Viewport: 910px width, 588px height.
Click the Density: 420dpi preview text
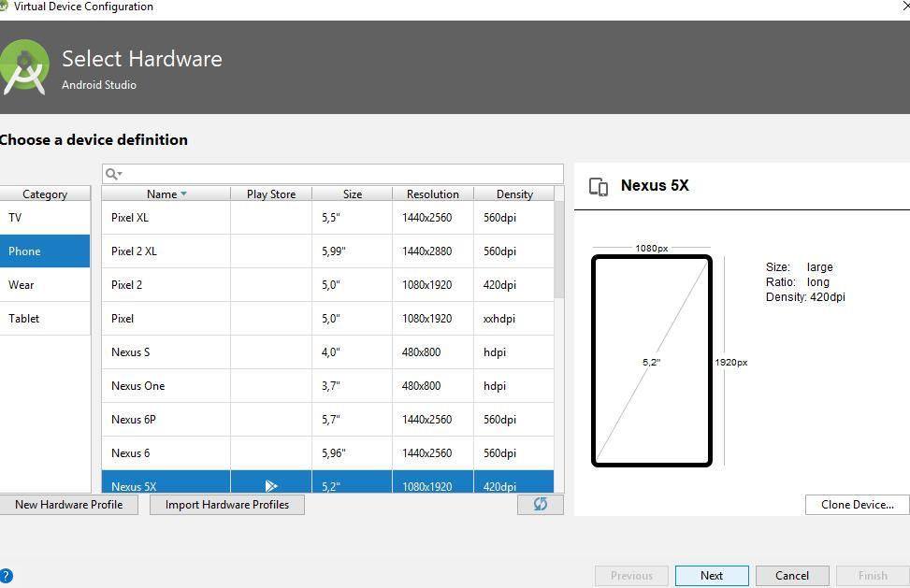point(805,297)
